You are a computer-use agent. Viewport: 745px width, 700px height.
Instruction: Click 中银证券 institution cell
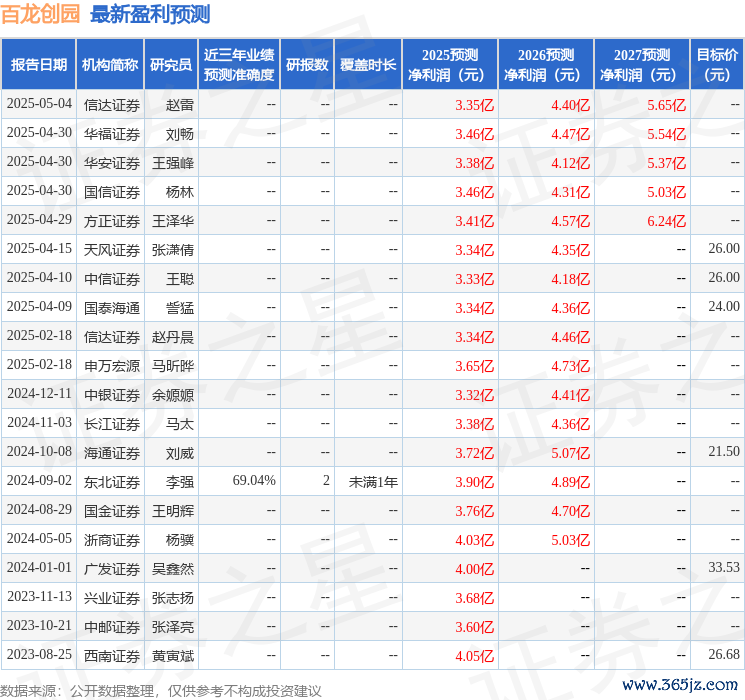(112, 395)
